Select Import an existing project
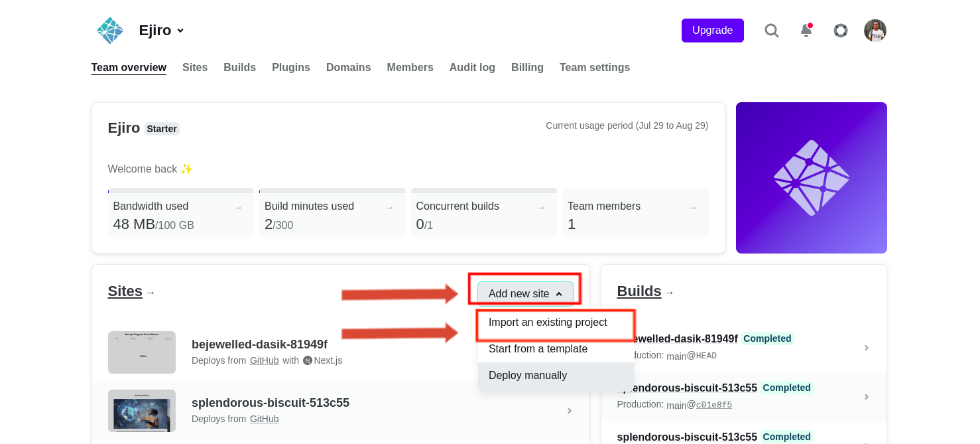 [548, 323]
